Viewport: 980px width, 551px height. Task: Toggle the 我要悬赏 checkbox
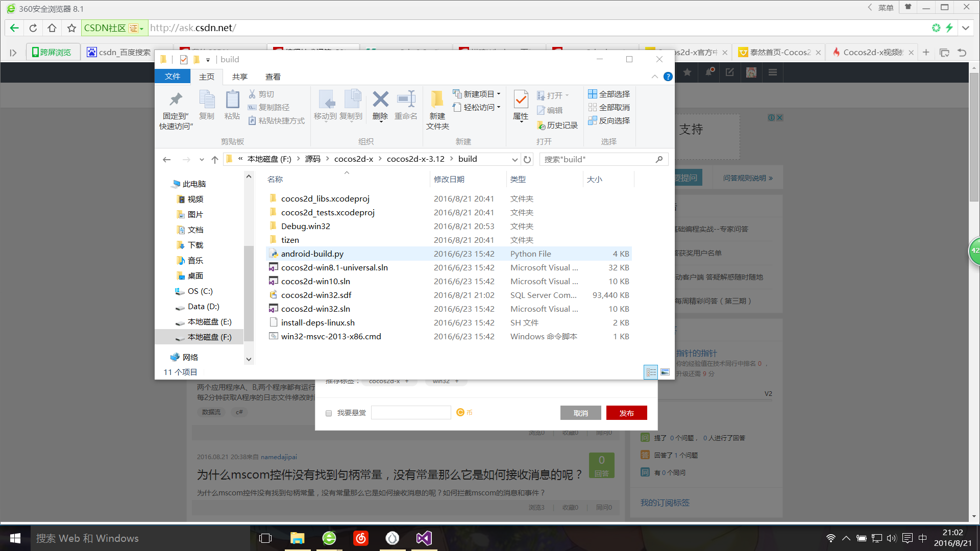pyautogui.click(x=329, y=413)
